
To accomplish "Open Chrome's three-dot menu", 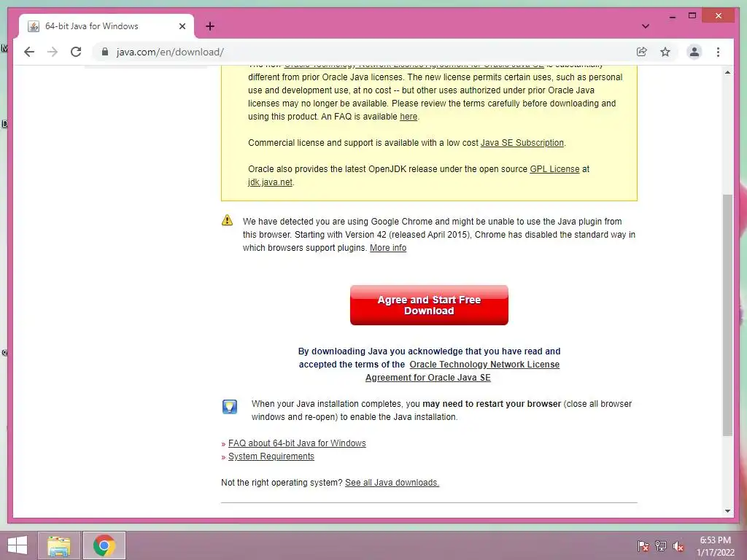I will click(718, 52).
